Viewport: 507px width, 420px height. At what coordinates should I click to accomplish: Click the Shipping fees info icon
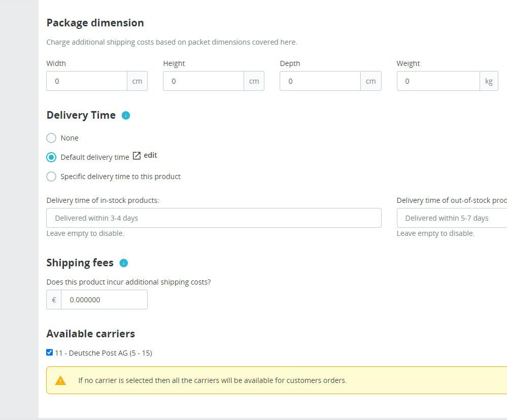(x=123, y=263)
